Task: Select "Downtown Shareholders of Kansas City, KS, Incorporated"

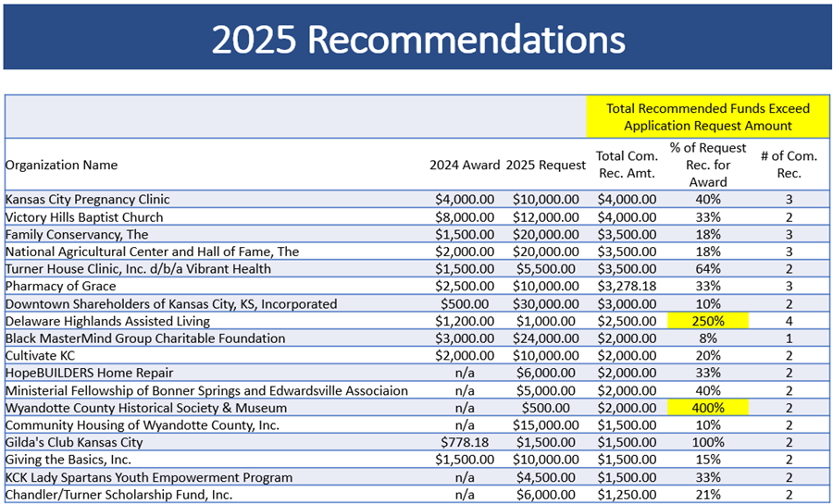Action: (x=171, y=304)
